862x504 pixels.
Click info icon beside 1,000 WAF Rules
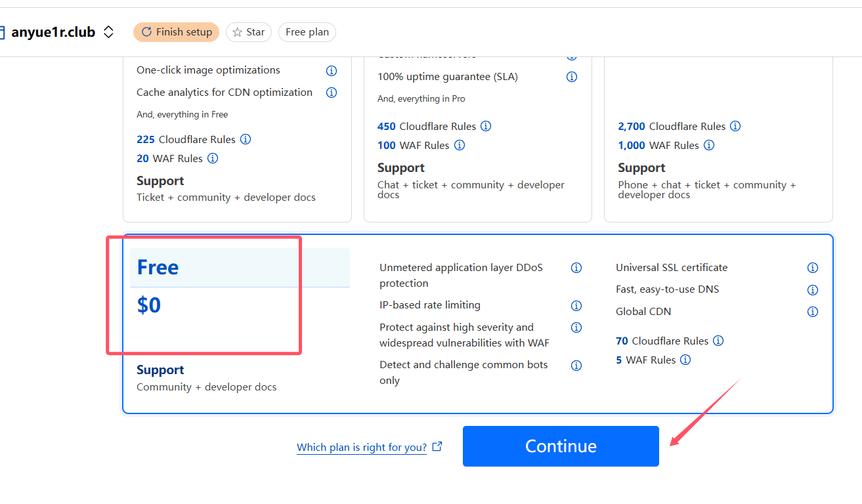709,145
